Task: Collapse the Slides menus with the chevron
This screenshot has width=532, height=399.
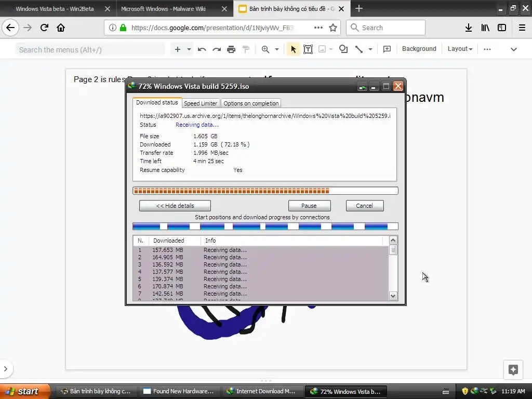Action: coord(514,49)
